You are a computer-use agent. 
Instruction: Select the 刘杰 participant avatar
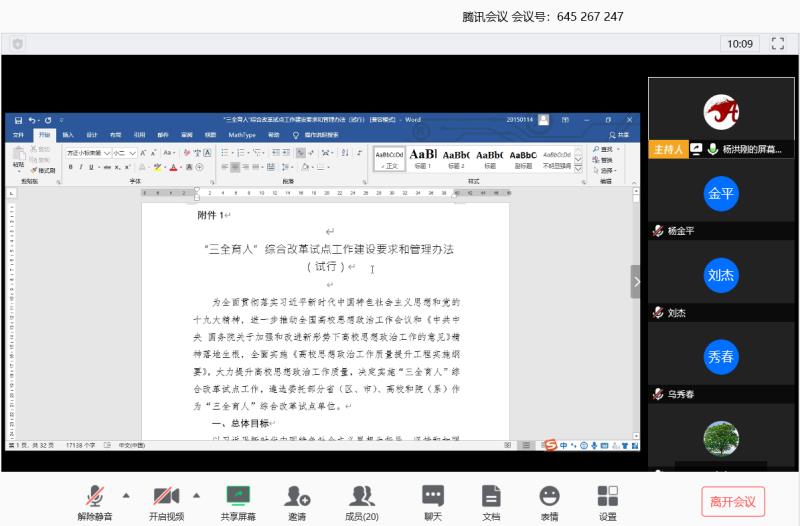coord(720,275)
